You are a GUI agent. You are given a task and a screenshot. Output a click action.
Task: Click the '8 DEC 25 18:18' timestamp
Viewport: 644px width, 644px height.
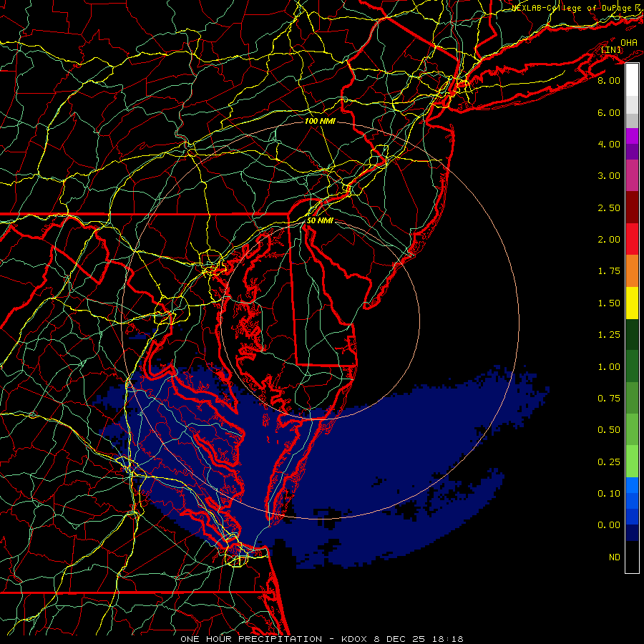pos(419,639)
